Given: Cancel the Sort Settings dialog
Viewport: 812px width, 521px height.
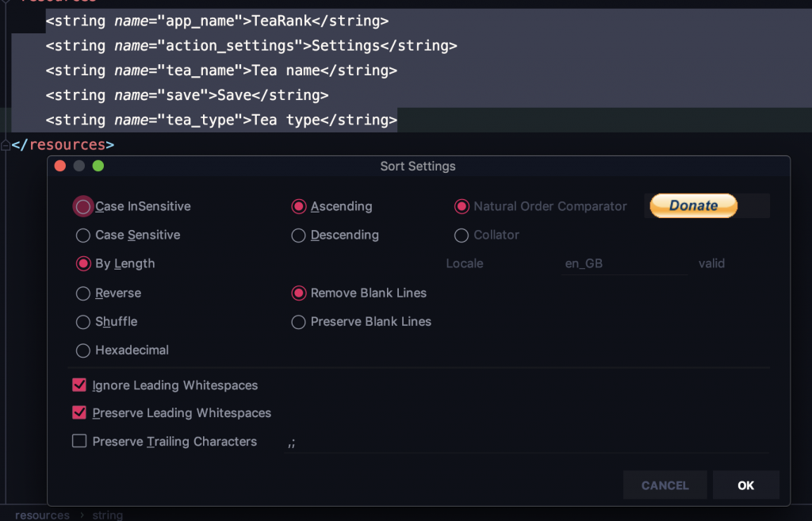Looking at the screenshot, I should [x=665, y=485].
